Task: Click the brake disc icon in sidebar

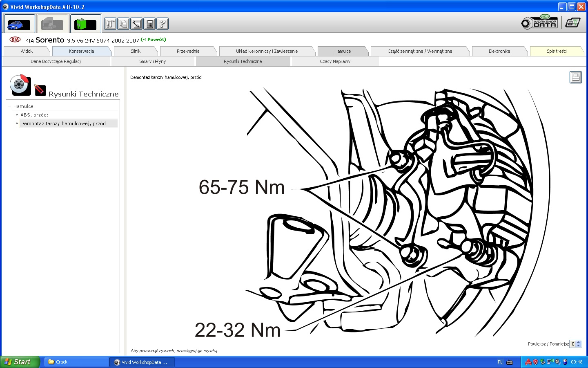Action: click(x=20, y=85)
